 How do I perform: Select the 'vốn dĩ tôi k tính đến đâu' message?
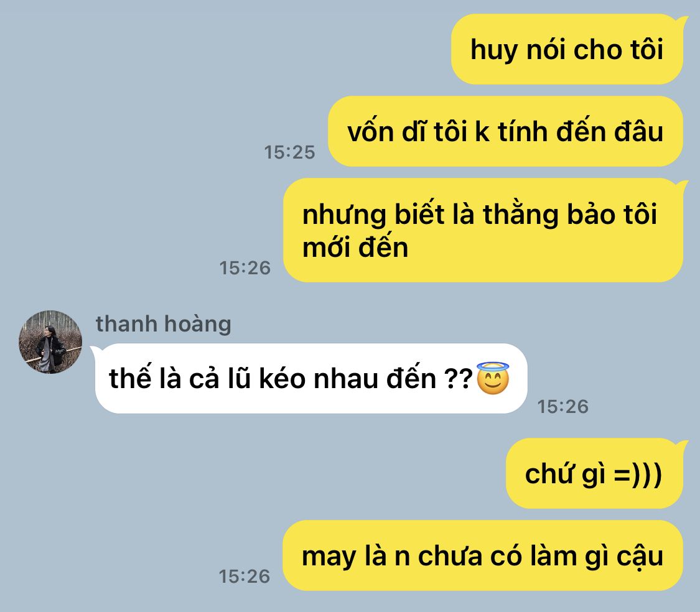pyautogui.click(x=505, y=131)
